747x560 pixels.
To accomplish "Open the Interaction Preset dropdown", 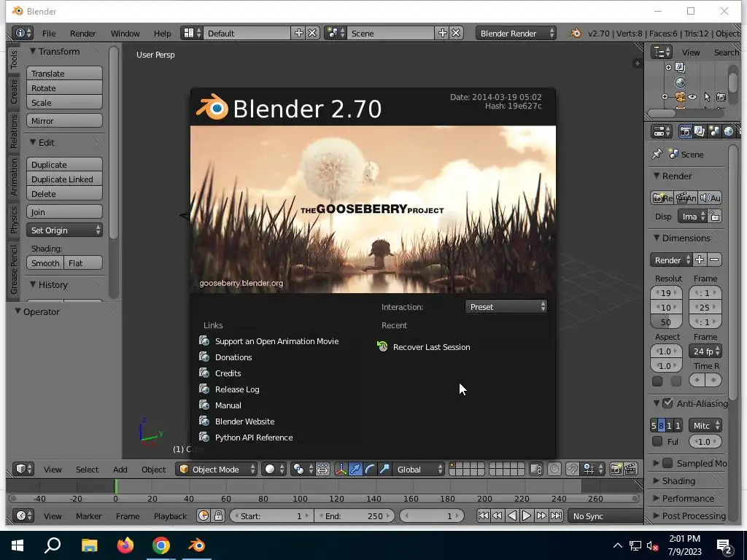I will 506,307.
